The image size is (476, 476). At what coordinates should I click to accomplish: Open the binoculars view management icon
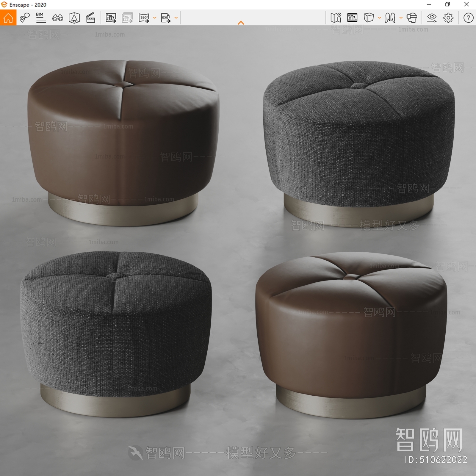[57, 18]
